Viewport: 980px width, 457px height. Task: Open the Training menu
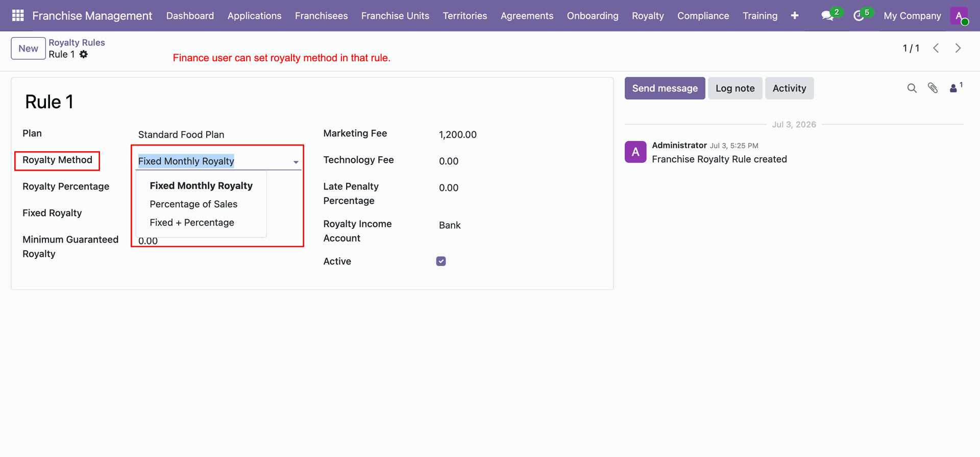coord(760,16)
